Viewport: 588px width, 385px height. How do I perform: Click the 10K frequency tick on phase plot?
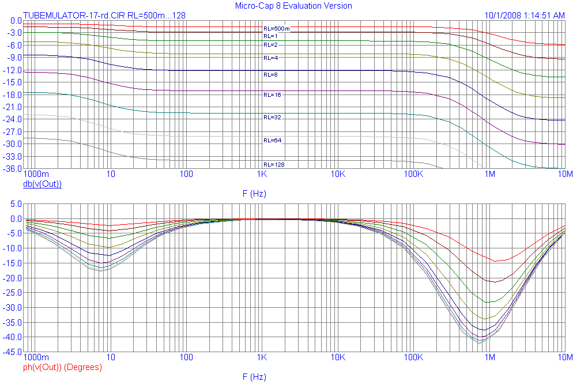(337, 357)
